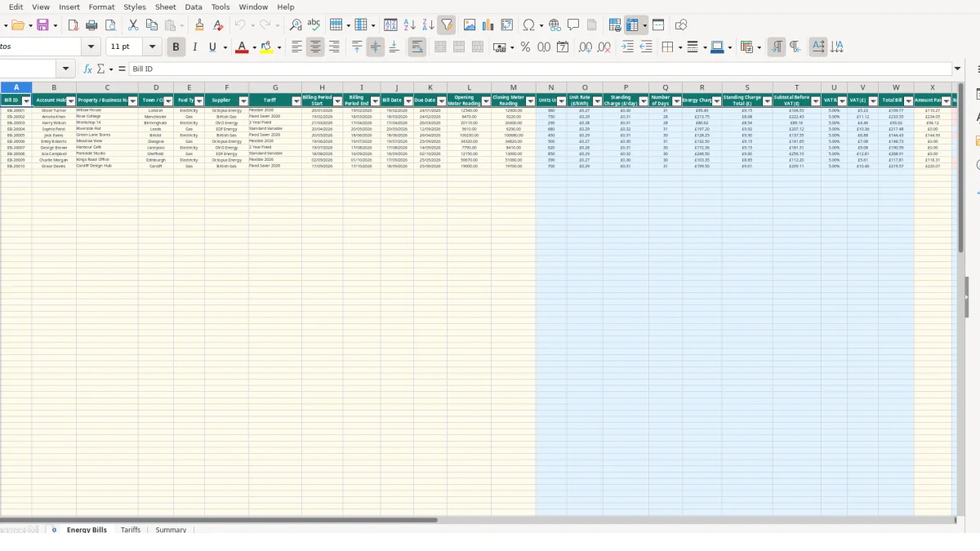Toggle italic formatting
This screenshot has width=980, height=551.
coord(194,47)
